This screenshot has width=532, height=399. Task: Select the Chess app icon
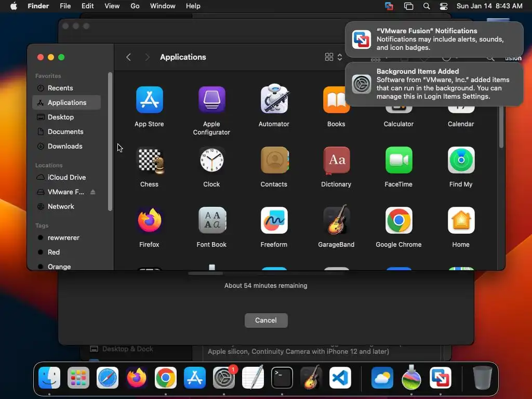click(x=150, y=160)
